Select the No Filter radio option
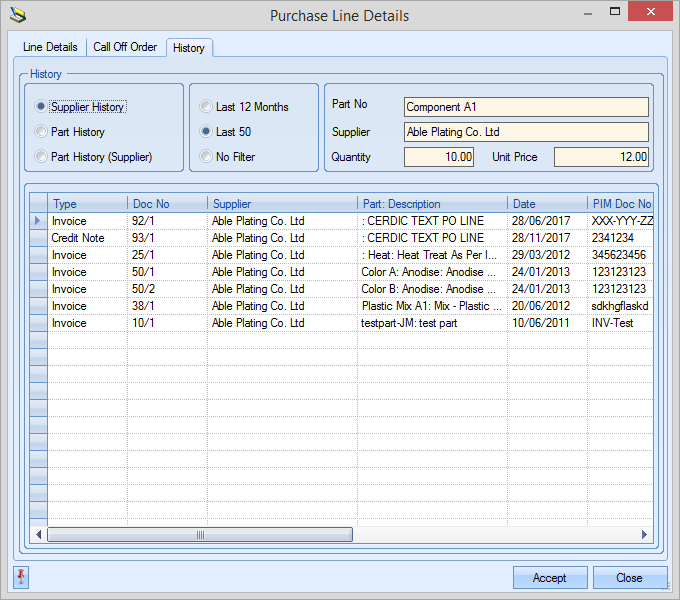 [x=206, y=157]
